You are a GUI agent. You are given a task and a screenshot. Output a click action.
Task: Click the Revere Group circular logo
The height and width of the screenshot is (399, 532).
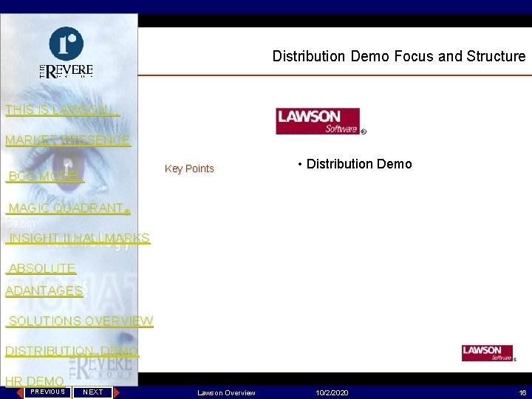[66, 44]
